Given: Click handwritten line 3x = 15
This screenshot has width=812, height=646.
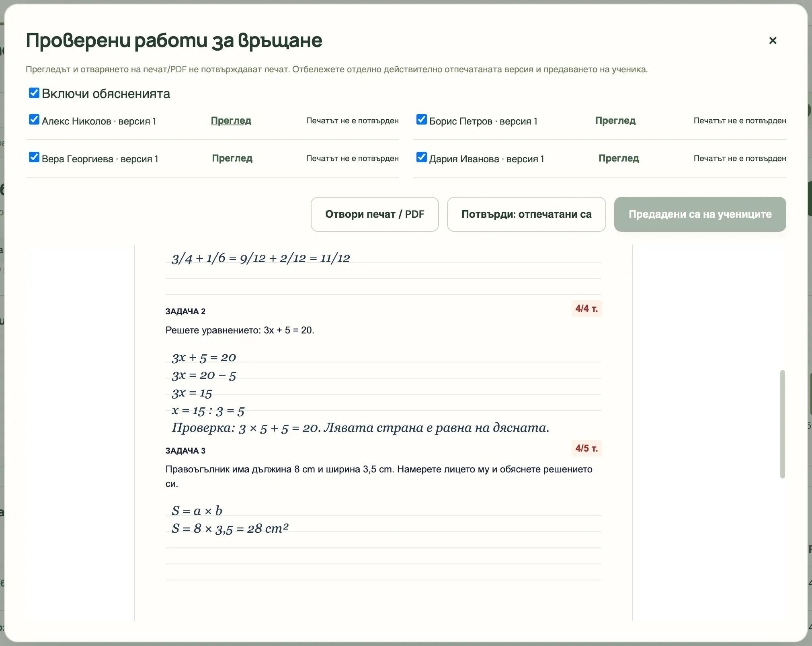Looking at the screenshot, I should (192, 393).
